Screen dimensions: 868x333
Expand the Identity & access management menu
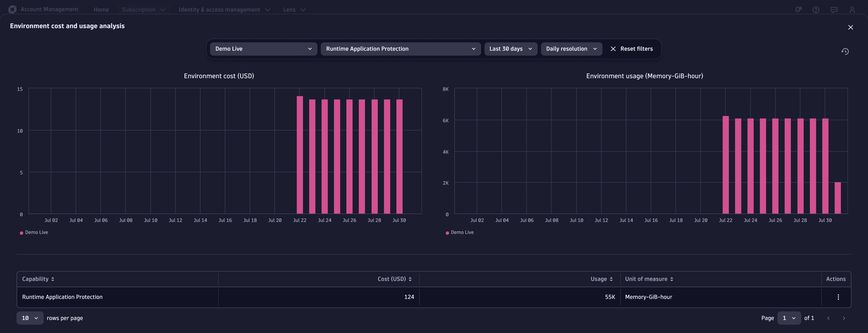(224, 10)
